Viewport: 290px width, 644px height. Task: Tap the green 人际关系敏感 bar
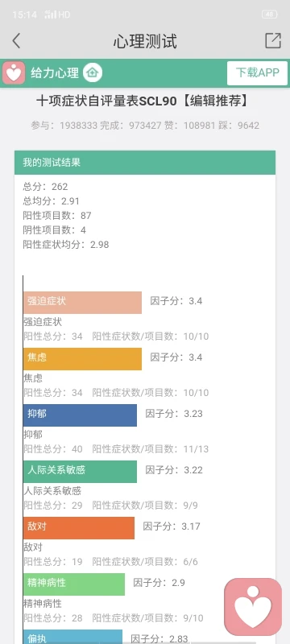tap(80, 471)
